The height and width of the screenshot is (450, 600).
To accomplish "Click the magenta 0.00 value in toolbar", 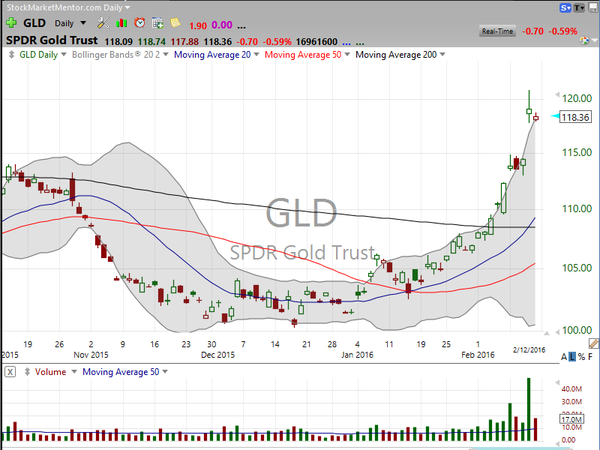I will 222,25.
